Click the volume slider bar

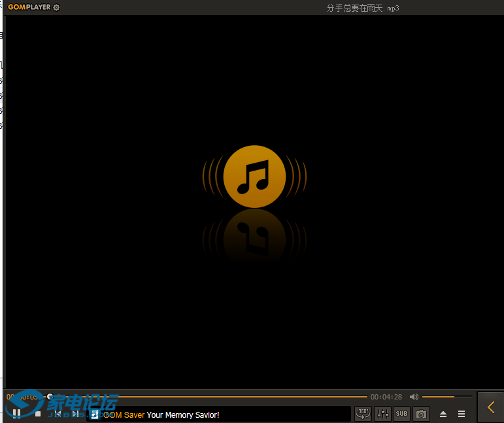pyautogui.click(x=446, y=397)
